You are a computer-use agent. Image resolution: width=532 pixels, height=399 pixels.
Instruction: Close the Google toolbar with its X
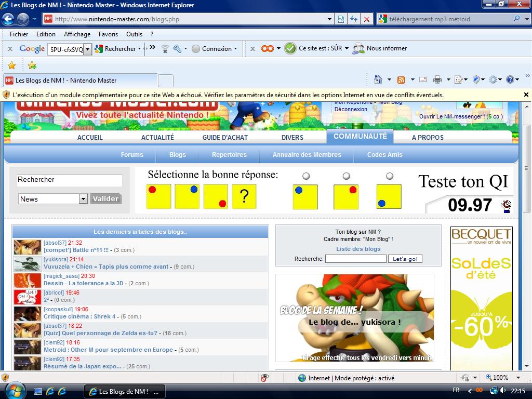tap(10, 49)
